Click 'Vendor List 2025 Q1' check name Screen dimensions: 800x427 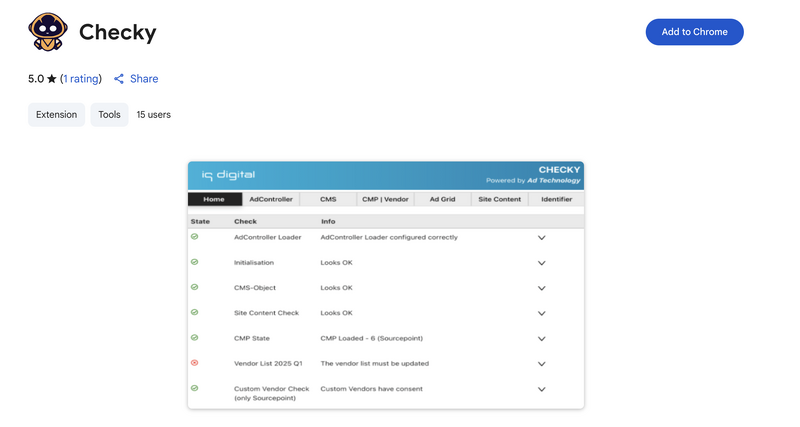coord(268,363)
